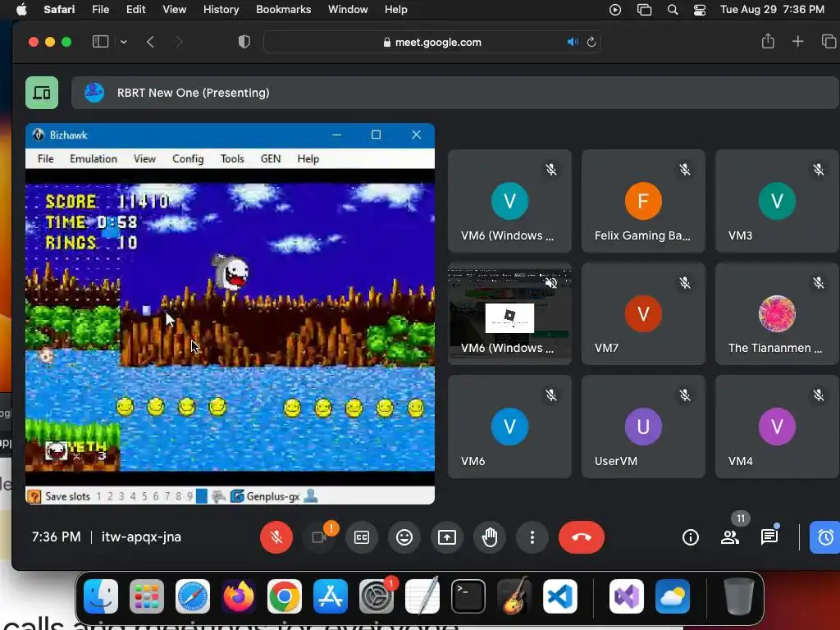Open the Safari privacy shield icon
The image size is (840, 630).
click(244, 42)
